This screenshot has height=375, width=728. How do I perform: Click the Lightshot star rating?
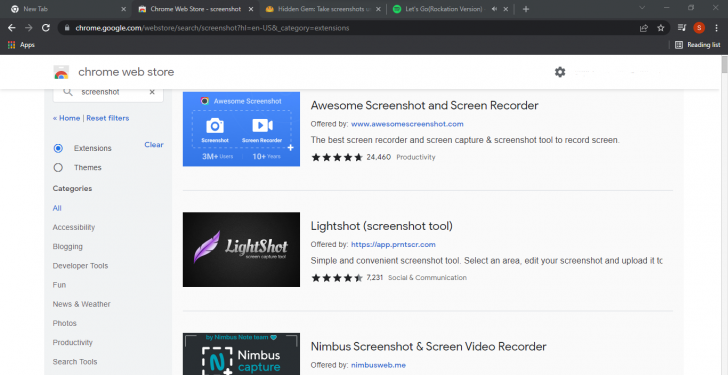(x=337, y=278)
